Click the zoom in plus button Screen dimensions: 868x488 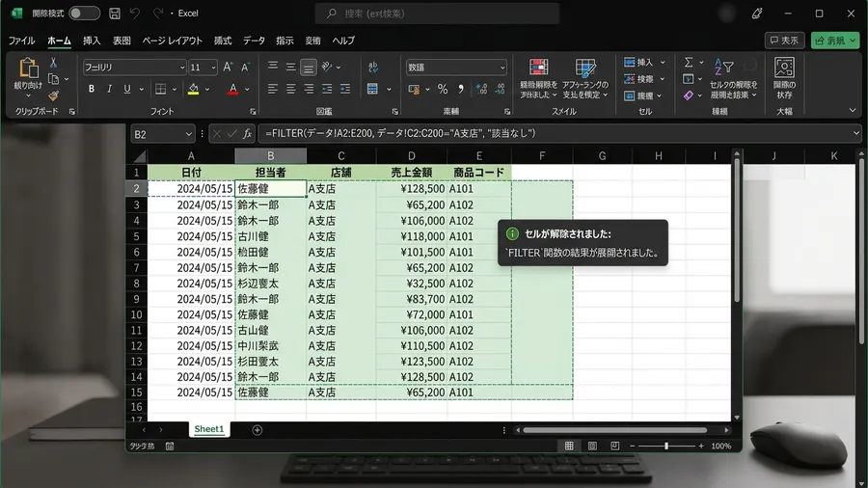point(701,446)
